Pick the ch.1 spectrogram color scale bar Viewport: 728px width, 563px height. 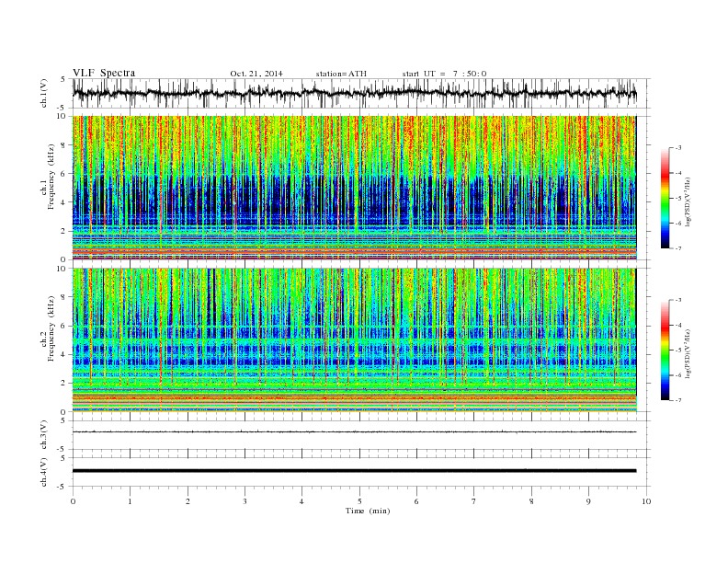pyautogui.click(x=665, y=198)
